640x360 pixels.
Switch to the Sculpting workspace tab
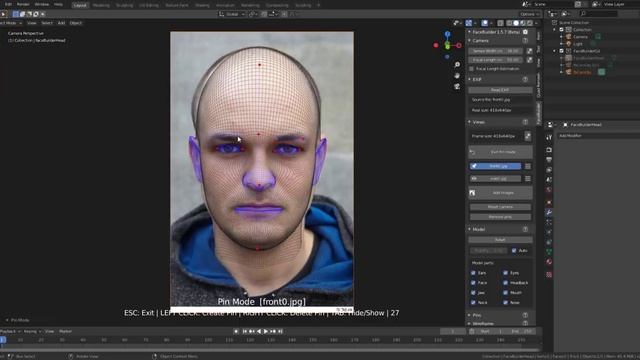coord(124,5)
